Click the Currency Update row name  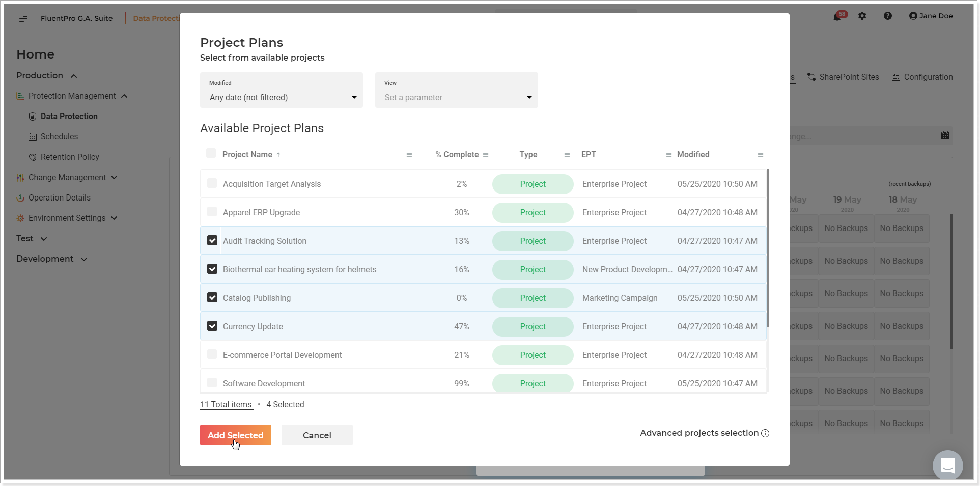click(x=253, y=326)
